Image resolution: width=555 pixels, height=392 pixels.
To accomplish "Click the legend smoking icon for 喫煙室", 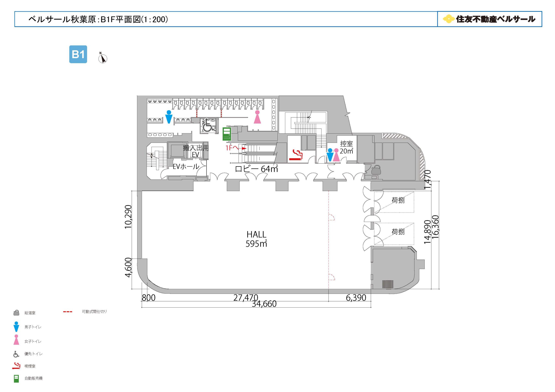I will (x=16, y=366).
